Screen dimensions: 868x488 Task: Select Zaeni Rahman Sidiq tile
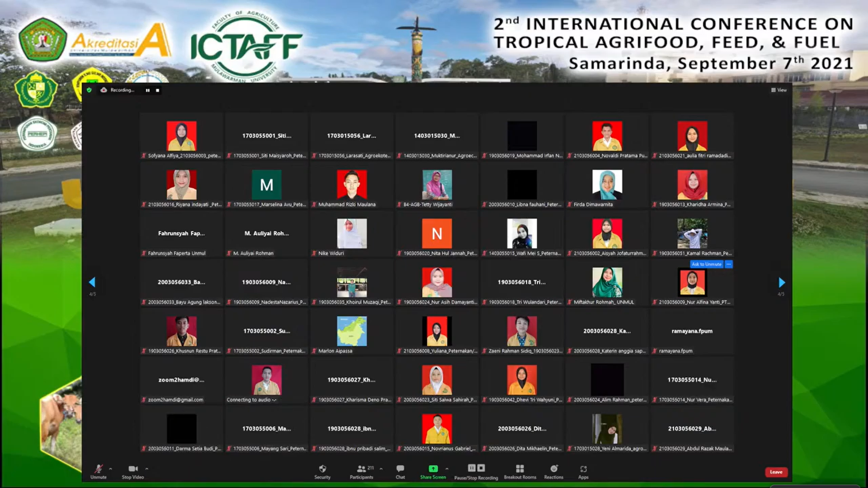click(x=522, y=331)
